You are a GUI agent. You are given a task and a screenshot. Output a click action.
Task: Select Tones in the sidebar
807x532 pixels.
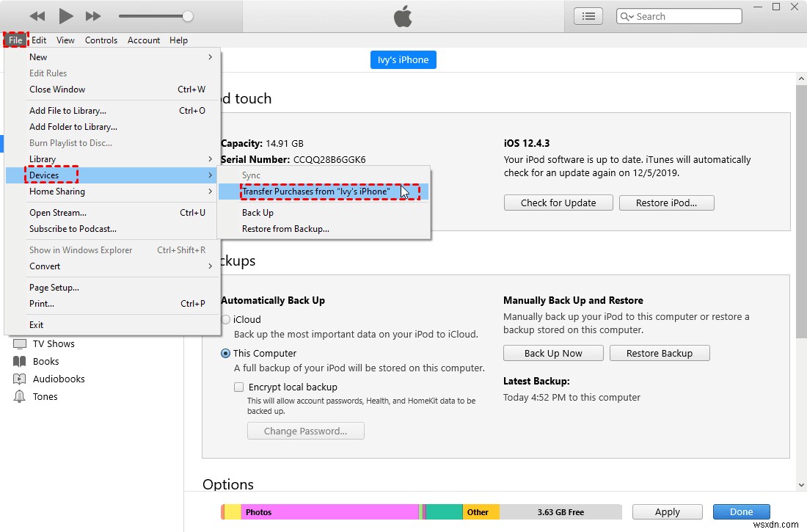coord(45,396)
